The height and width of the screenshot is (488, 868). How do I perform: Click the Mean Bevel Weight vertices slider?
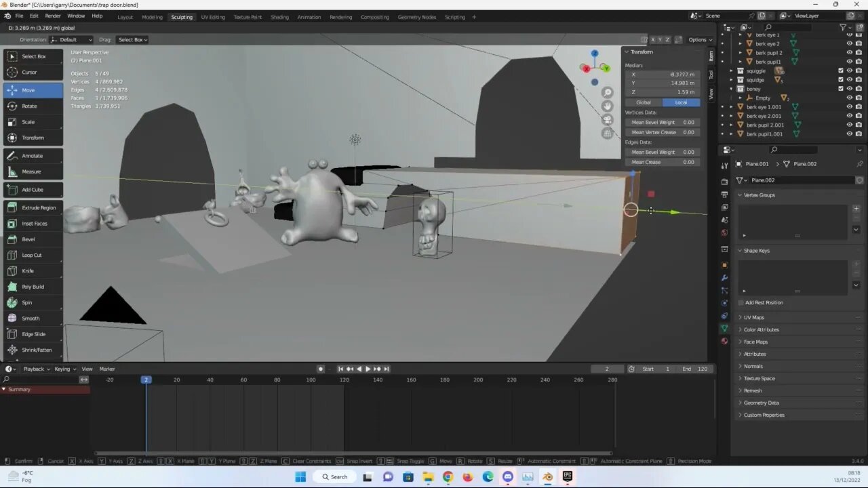(663, 123)
